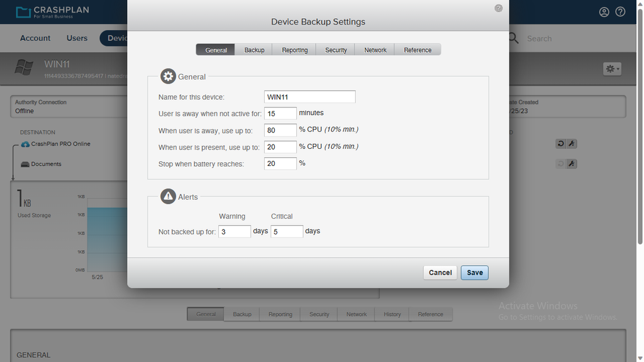644x362 pixels.
Task: Switch to the Backup settings tab
Action: [x=253, y=49]
